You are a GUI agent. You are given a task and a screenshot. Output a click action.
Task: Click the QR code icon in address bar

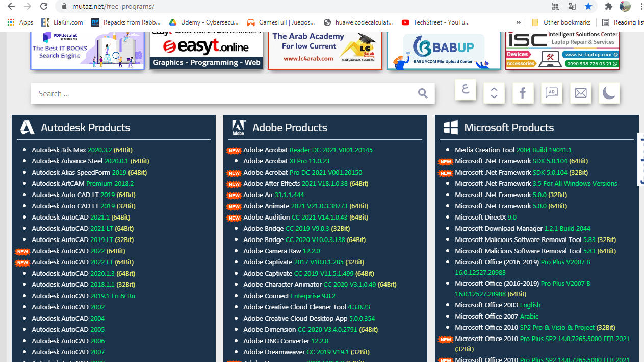[x=556, y=7]
